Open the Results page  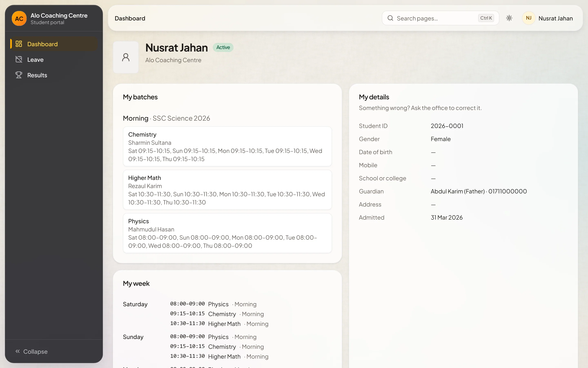point(54,75)
